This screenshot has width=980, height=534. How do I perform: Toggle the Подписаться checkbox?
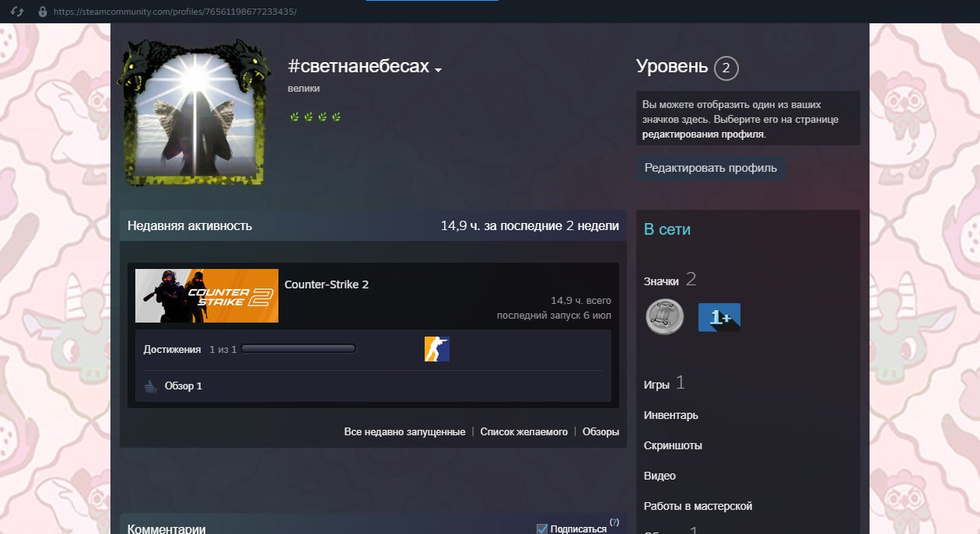(542, 529)
